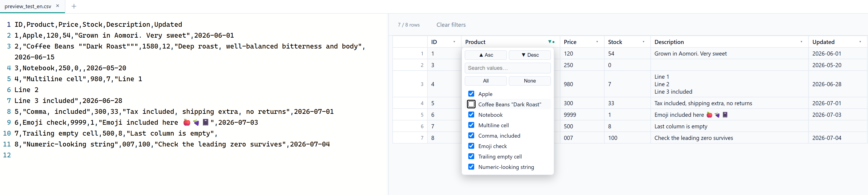The image size is (868, 195).
Task: Open the Description column filter dropdown arrow
Action: (801, 42)
